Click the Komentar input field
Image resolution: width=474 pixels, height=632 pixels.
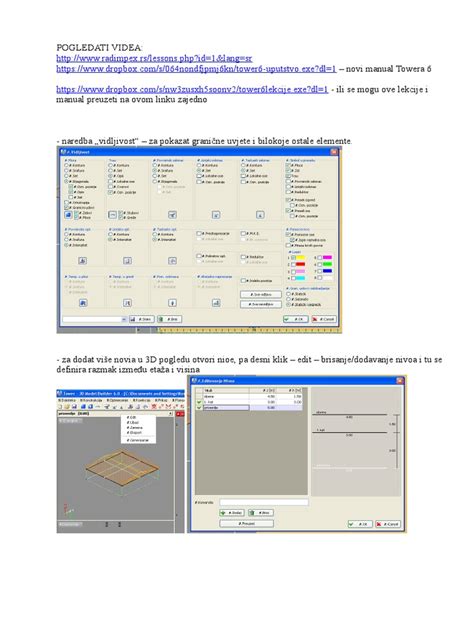[264, 502]
